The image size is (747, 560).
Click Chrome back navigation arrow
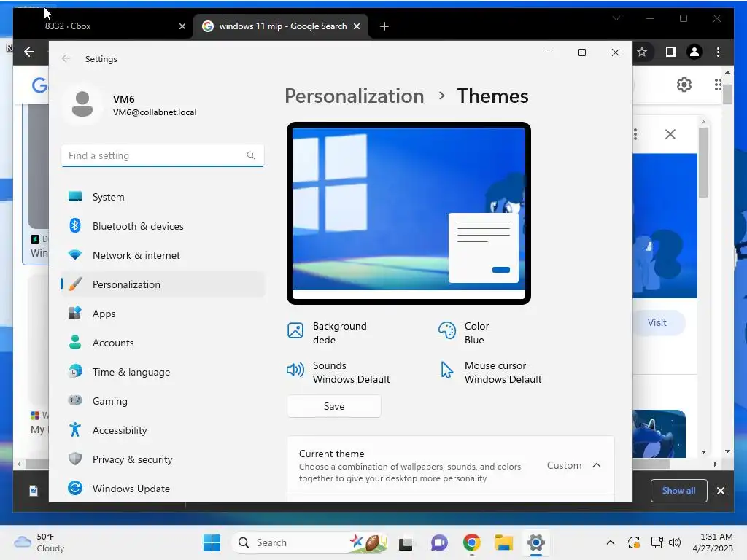pyautogui.click(x=29, y=52)
